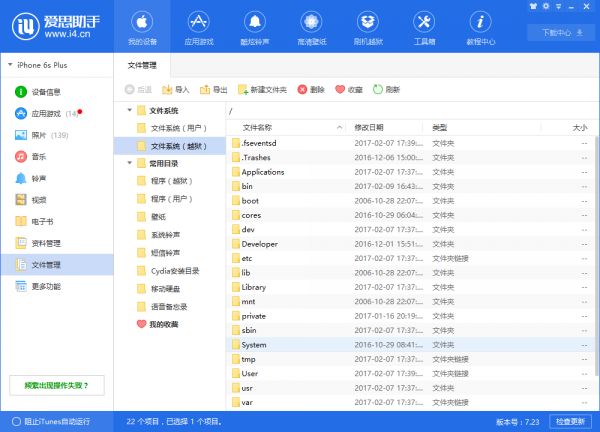
Task: Select 文件系统（越狱） in the tree
Action: coord(170,146)
